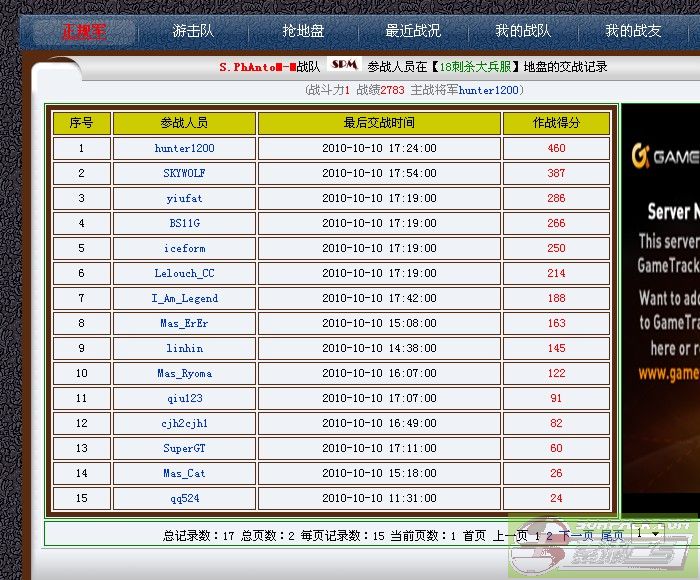The height and width of the screenshot is (580, 700).
Task: Go to the 最近战况 tab
Action: [413, 31]
